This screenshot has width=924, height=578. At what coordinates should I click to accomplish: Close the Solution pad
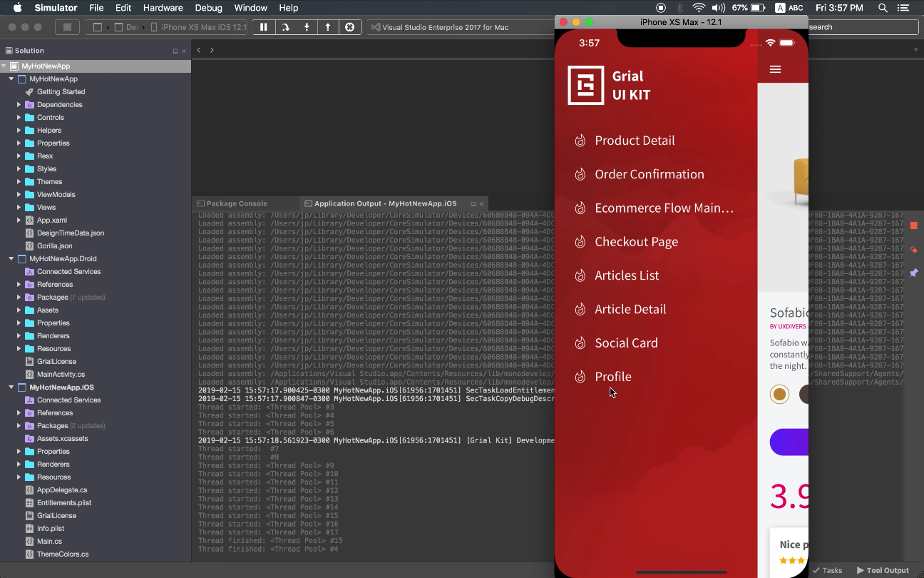[x=184, y=51]
